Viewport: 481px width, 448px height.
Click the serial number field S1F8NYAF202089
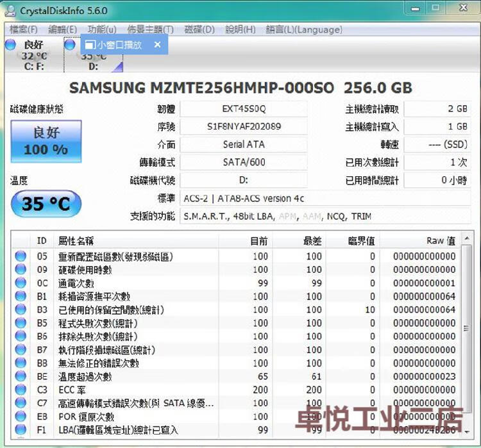(243, 127)
